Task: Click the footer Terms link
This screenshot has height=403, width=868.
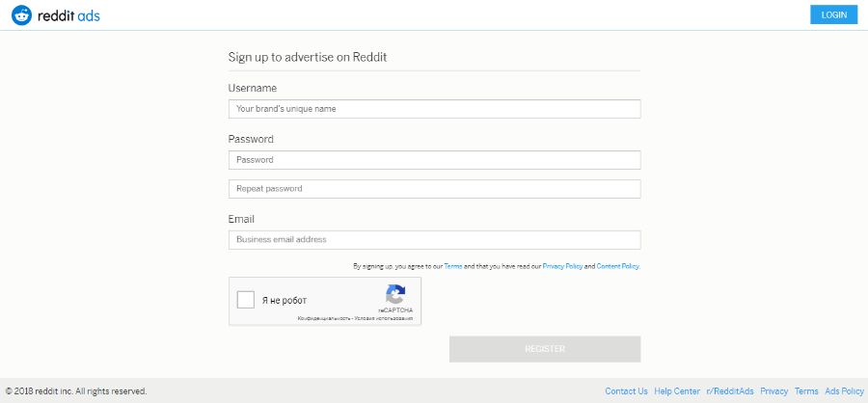Action: 806,391
